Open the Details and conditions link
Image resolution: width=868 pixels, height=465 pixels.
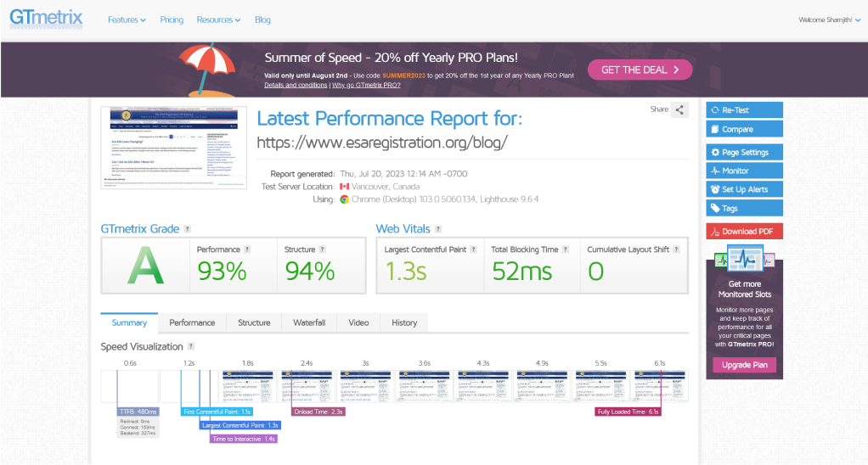(x=296, y=85)
